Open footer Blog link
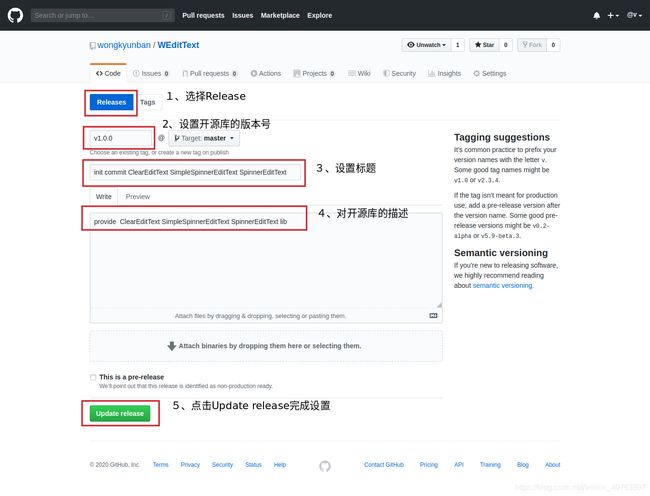The image size is (650, 496). 523,465
